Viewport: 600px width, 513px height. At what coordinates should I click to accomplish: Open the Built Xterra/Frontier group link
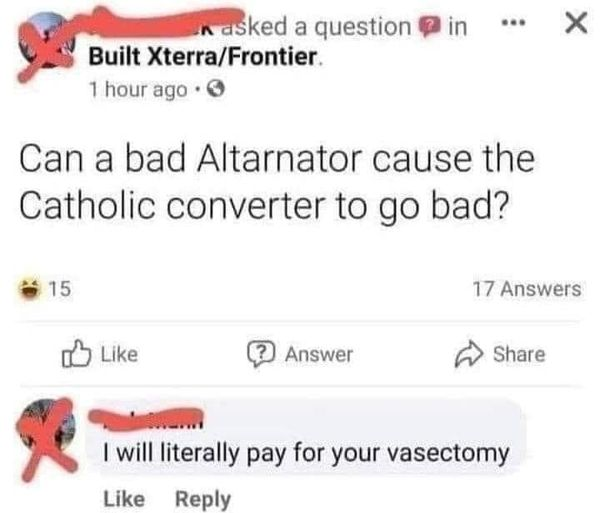click(x=203, y=57)
